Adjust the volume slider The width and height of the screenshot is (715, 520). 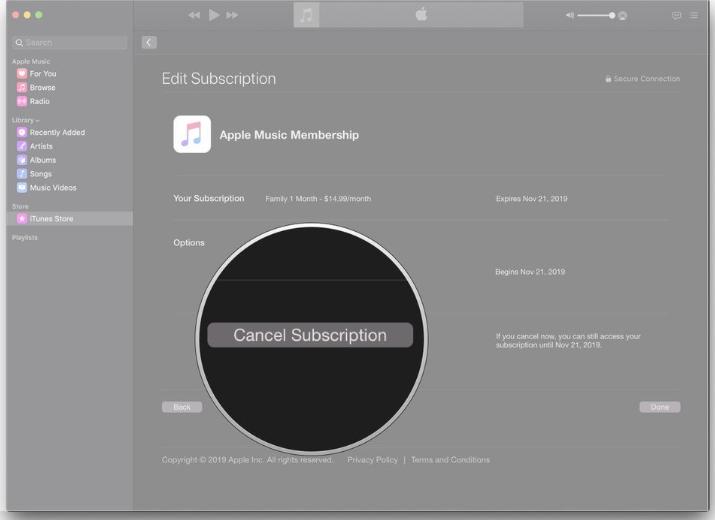pos(596,16)
